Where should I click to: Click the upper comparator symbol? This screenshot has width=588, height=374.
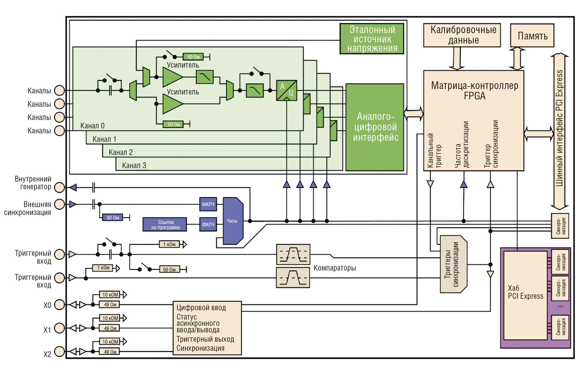pos(293,254)
